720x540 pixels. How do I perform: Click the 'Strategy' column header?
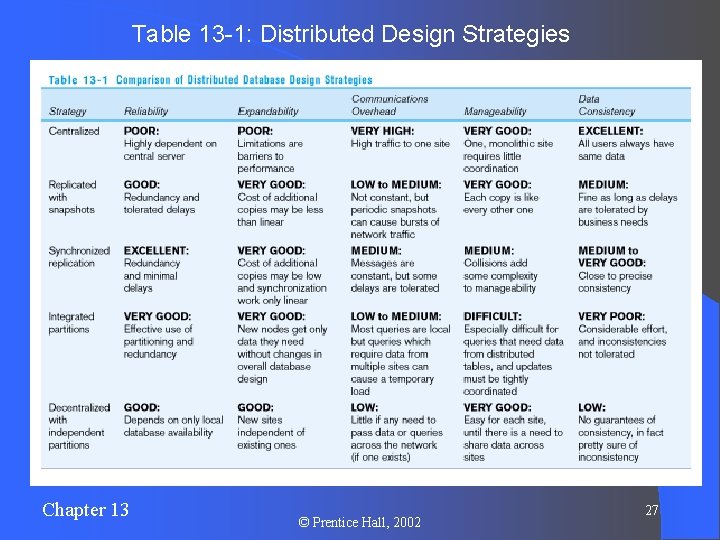68,111
